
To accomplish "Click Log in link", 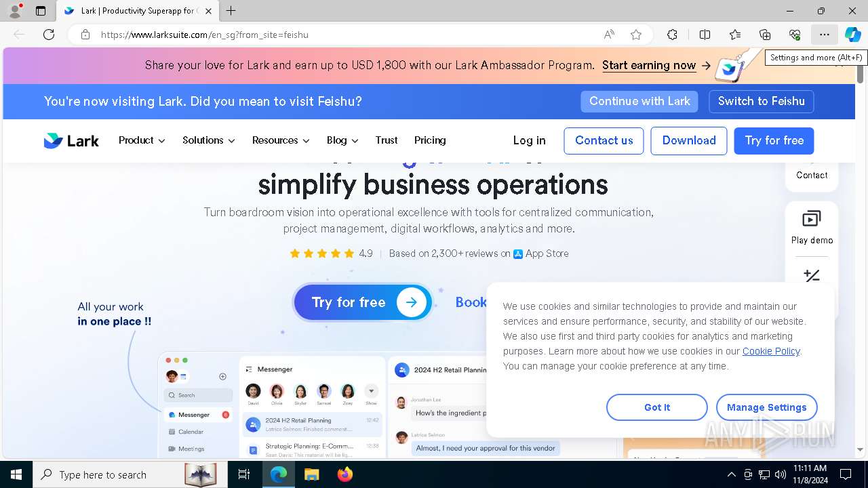I will pyautogui.click(x=529, y=140).
